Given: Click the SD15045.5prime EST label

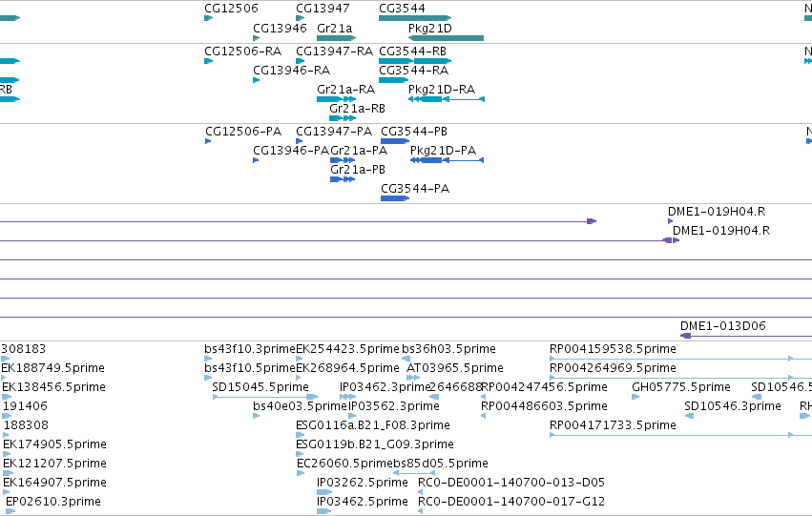Looking at the screenshot, I should click(260, 387).
